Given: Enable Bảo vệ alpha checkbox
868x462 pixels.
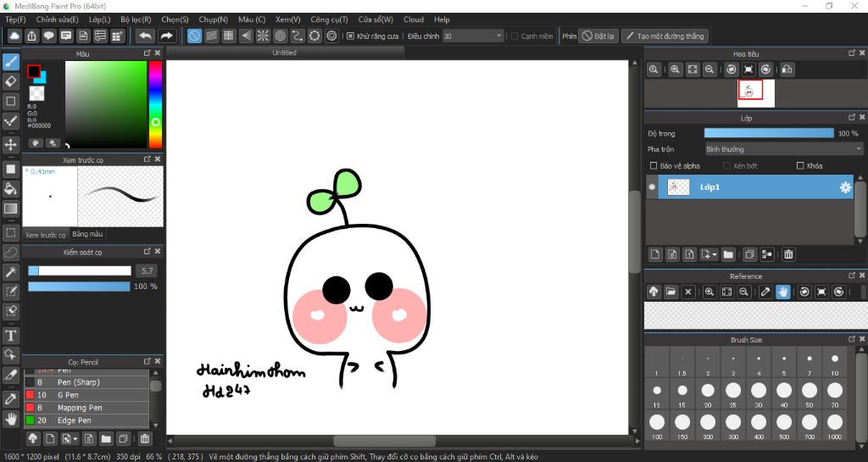Looking at the screenshot, I should click(x=654, y=165).
